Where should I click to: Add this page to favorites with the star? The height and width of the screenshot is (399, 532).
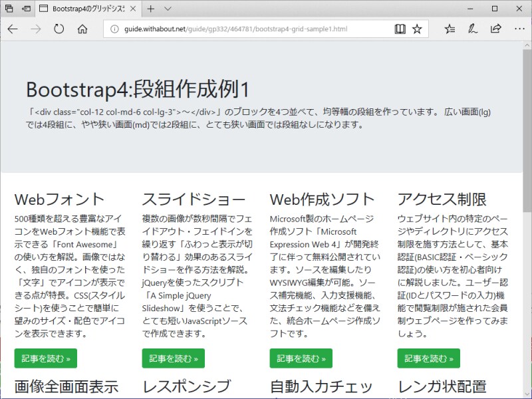click(416, 29)
